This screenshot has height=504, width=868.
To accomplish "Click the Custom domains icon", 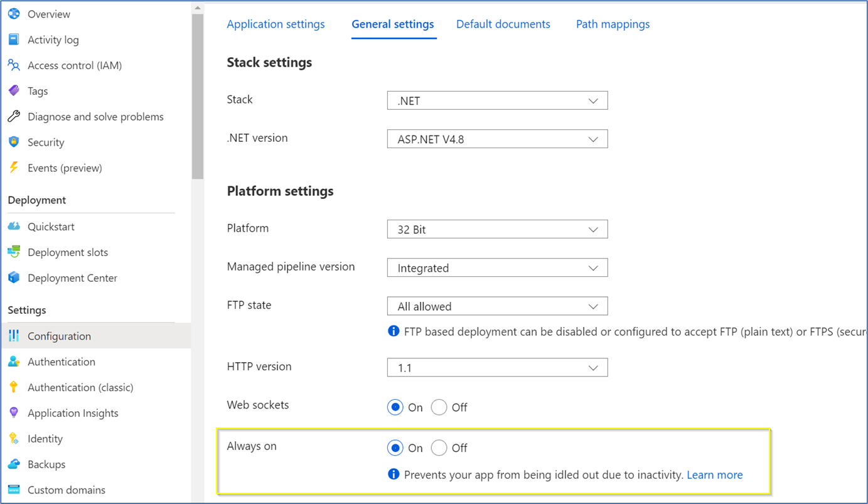I will [x=14, y=490].
